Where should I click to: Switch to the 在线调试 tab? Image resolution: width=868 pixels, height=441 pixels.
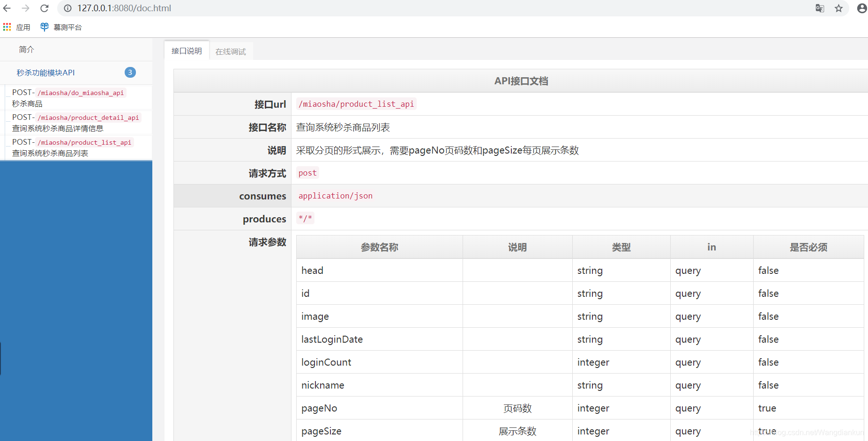(231, 51)
